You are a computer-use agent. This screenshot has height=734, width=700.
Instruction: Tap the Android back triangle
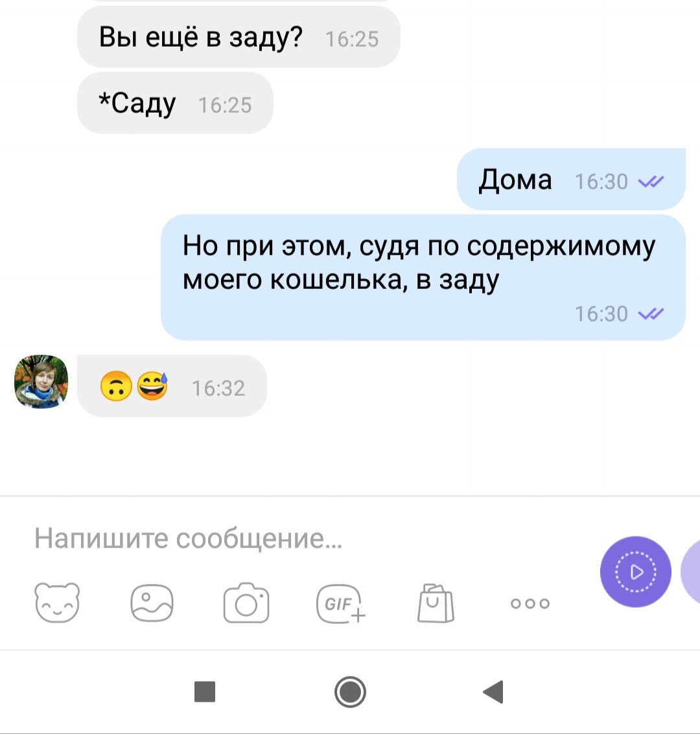pos(493,692)
